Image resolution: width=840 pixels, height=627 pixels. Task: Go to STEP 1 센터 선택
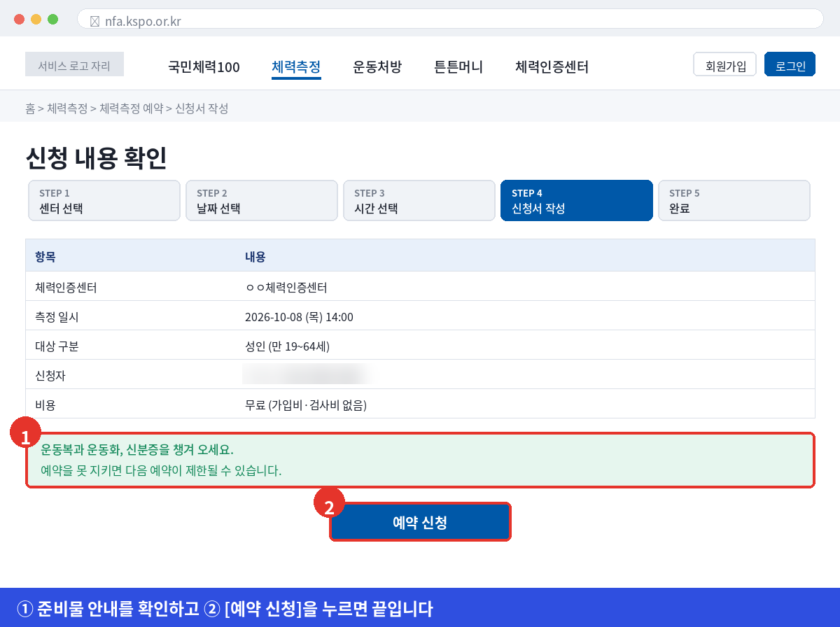[x=104, y=201]
